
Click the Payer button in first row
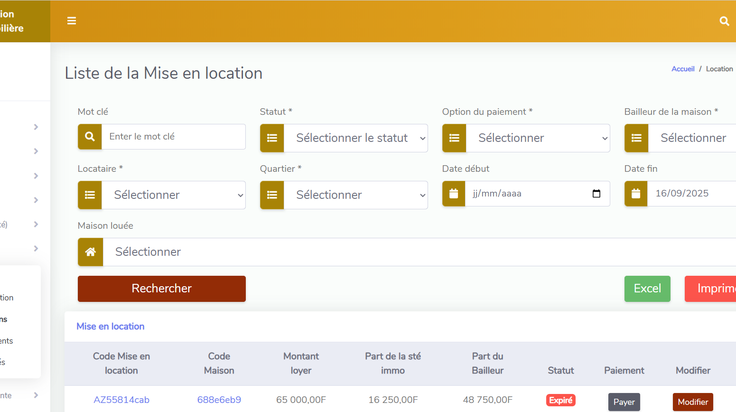click(x=624, y=402)
